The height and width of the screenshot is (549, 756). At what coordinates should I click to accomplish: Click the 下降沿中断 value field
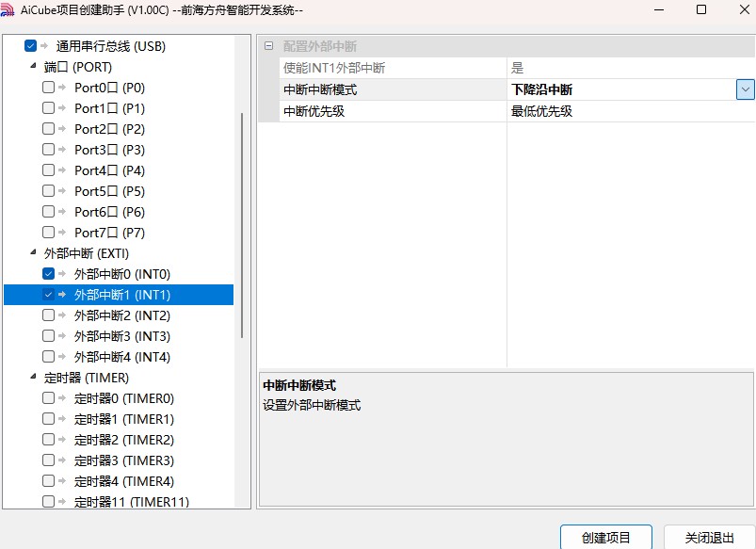tap(622, 89)
